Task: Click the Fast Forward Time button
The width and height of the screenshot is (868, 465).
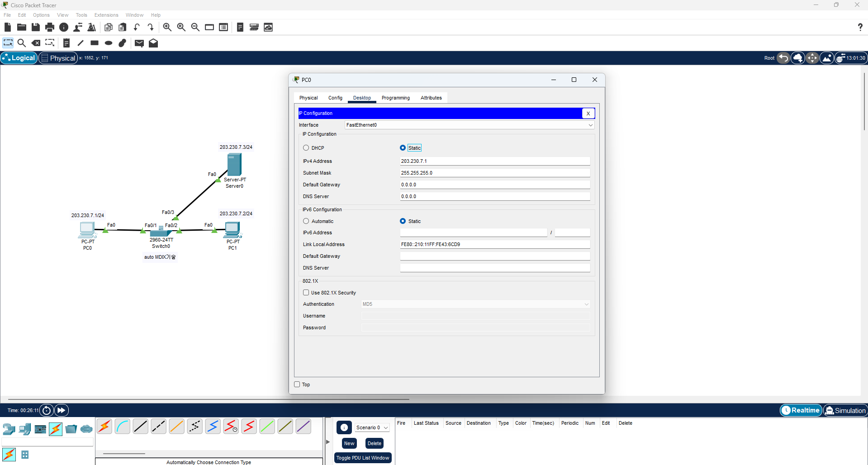Action: pos(61,410)
